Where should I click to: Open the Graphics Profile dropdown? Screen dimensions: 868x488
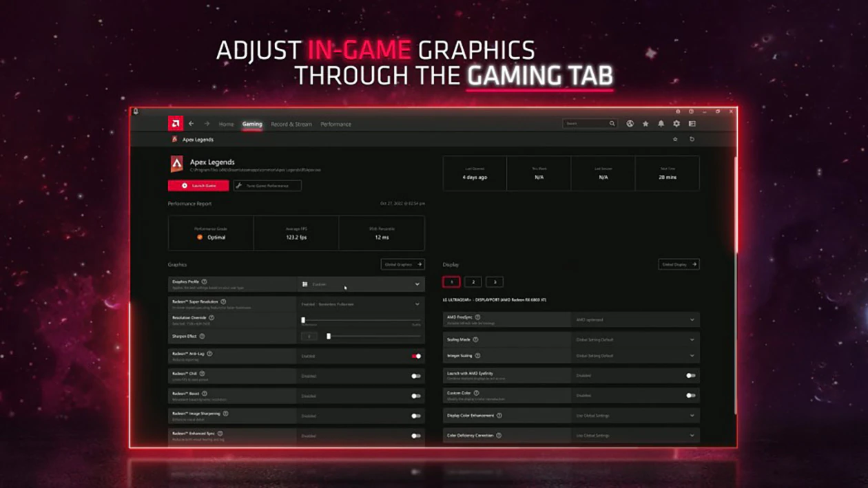point(417,284)
